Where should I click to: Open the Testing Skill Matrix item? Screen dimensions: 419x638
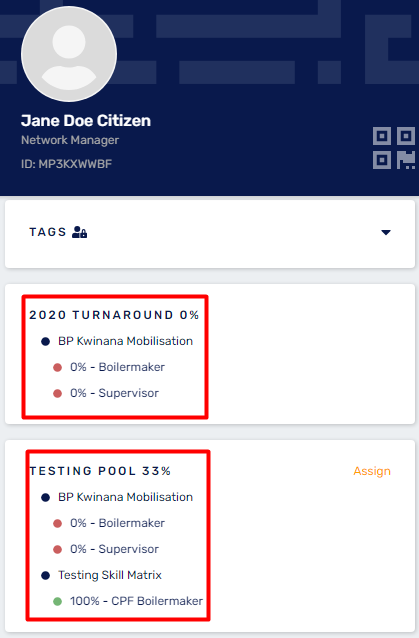coord(110,575)
